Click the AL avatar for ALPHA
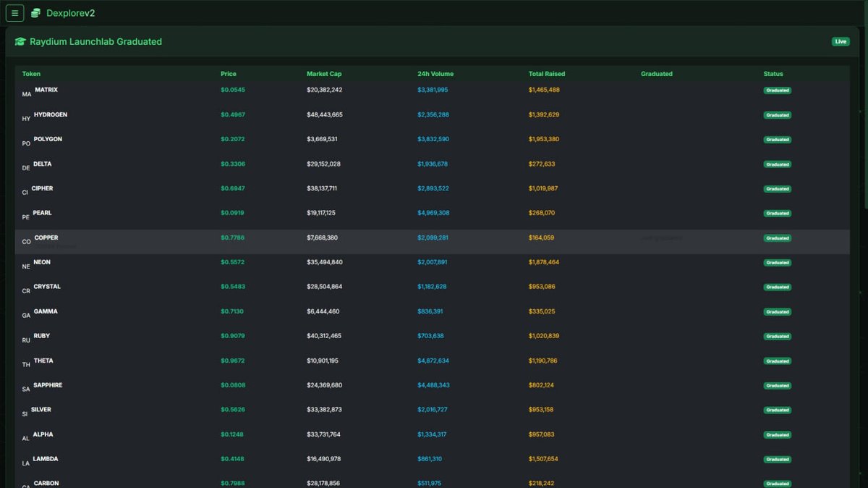The height and width of the screenshot is (488, 868). click(x=26, y=439)
